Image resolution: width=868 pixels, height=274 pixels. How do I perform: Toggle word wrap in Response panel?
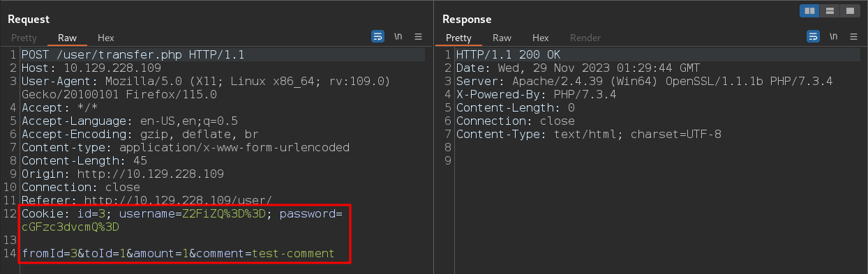pos(813,37)
